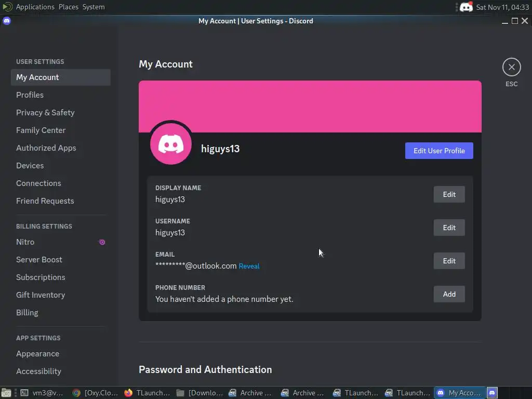
Task: Open the [Downlo... folder taskbar window
Action: (199, 393)
